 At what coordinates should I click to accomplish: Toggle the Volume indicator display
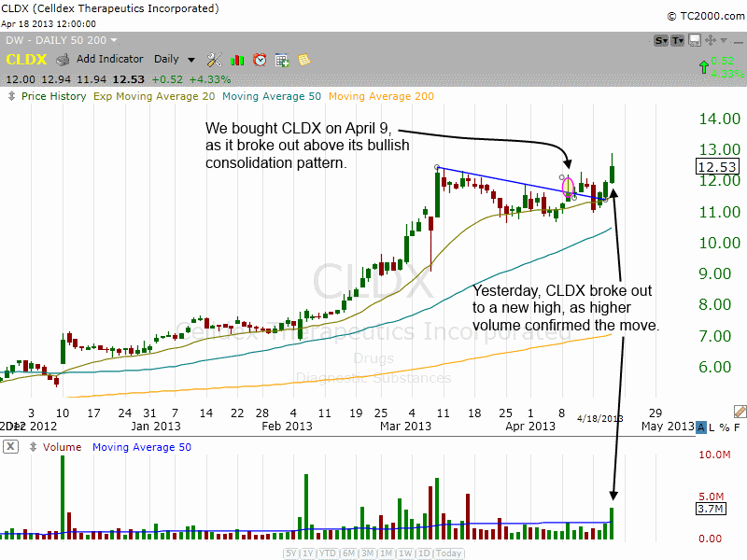(62, 446)
